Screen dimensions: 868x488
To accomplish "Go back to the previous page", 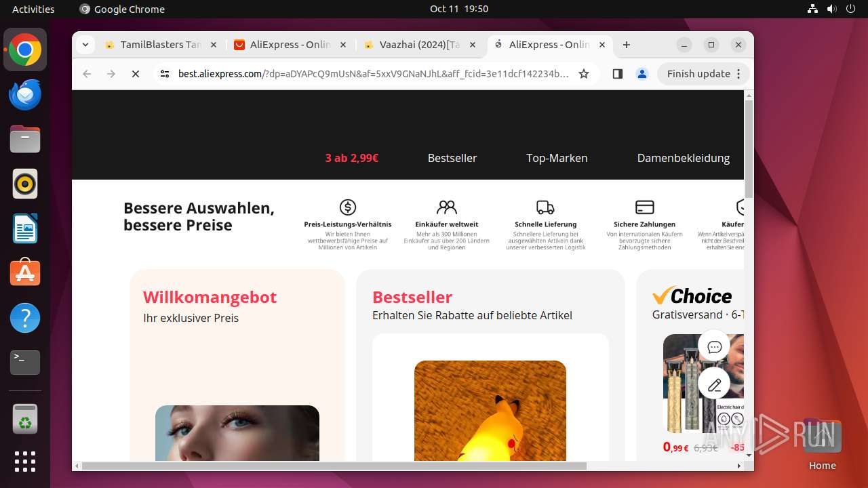I will click(87, 74).
